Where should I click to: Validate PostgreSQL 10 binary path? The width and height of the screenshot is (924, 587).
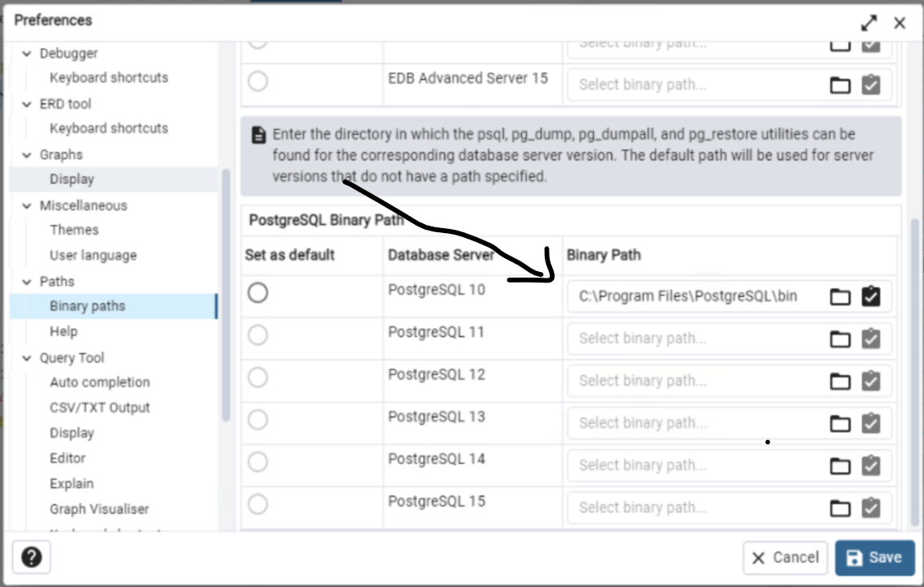pos(871,296)
